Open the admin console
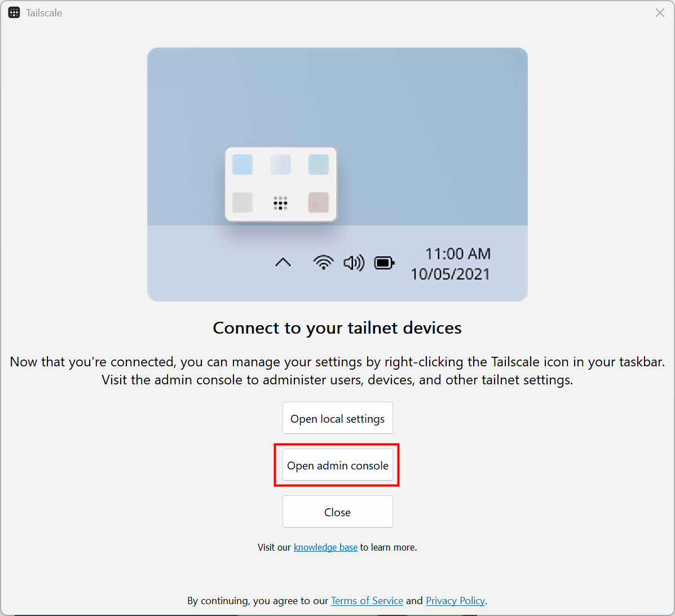Image resolution: width=675 pixels, height=616 pixels. [337, 466]
